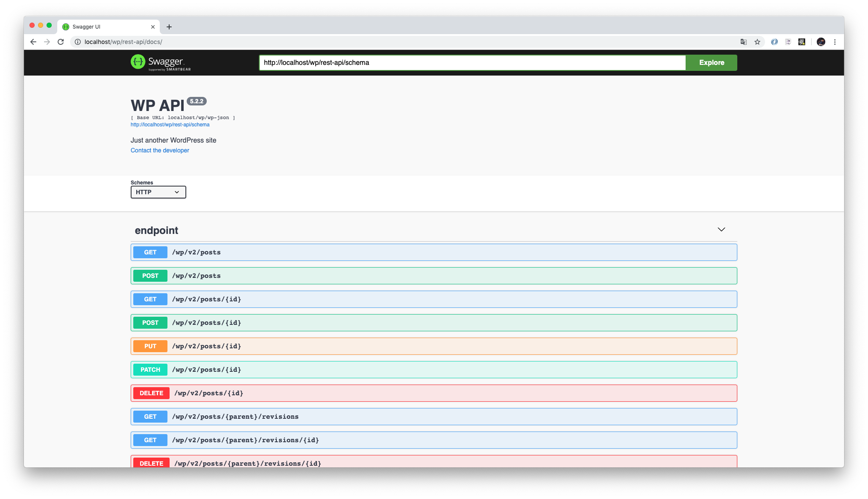Open Chrome three-dot menu

[835, 42]
